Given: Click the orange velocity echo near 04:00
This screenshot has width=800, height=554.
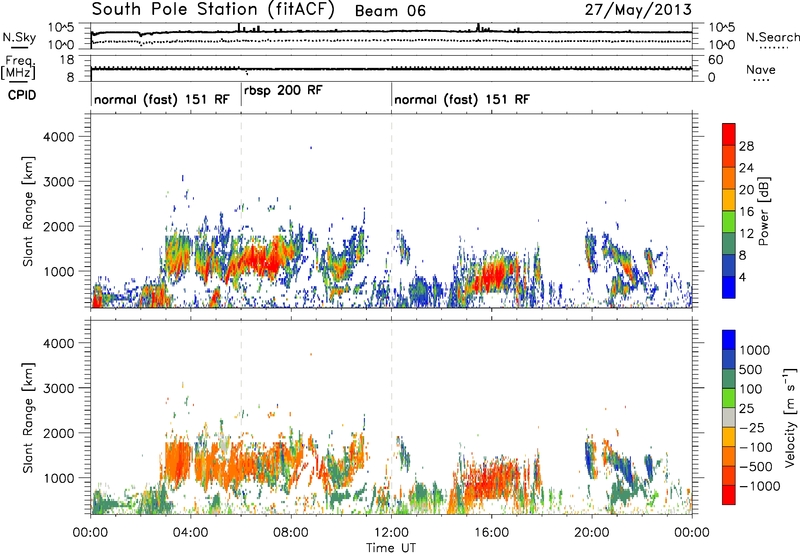Looking at the screenshot, I should coord(176,462).
